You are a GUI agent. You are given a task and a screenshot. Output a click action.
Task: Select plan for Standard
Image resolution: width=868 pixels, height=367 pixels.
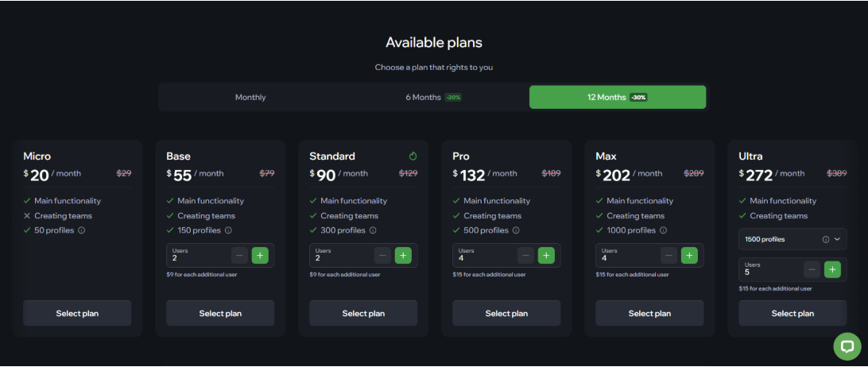[363, 313]
